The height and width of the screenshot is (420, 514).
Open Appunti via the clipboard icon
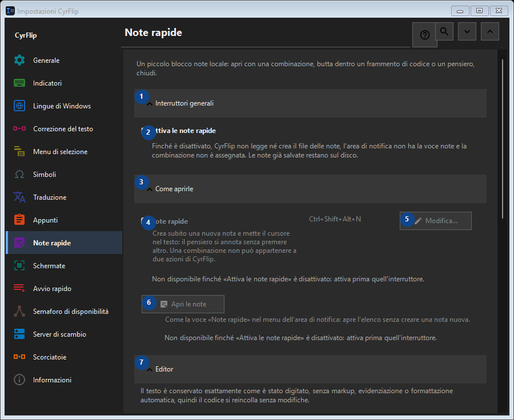(19, 220)
